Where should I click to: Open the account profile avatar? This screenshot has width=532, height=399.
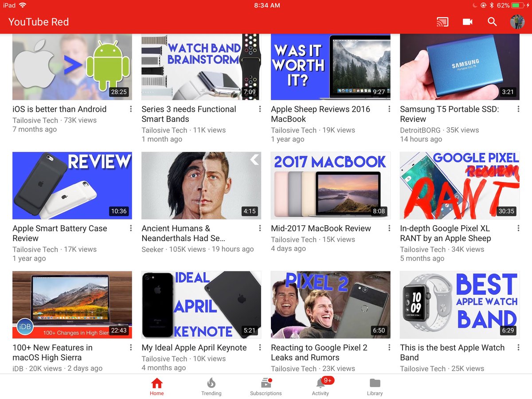coord(517,22)
